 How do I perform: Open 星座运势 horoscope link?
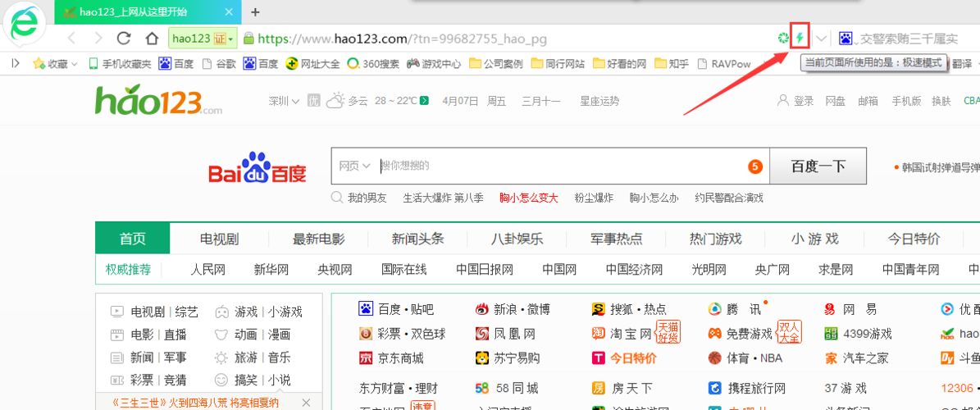(x=599, y=101)
